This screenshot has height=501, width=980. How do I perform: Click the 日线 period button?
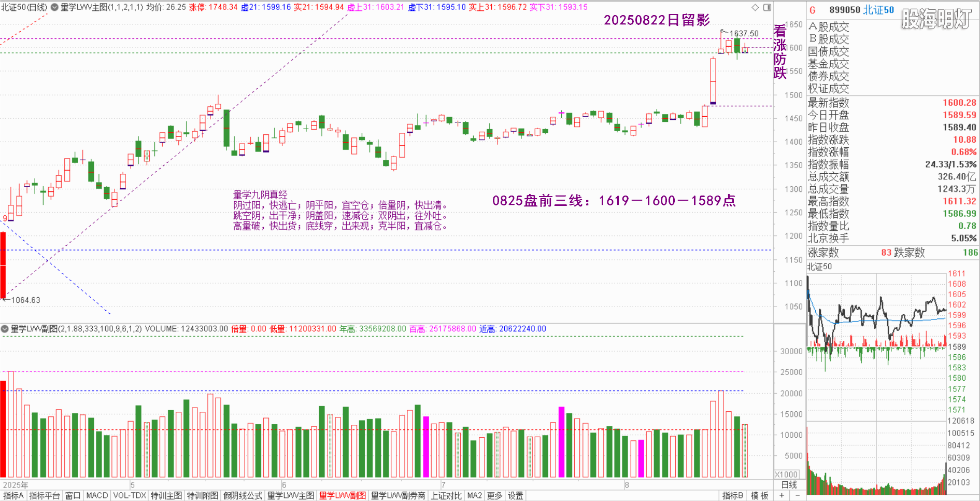tap(789, 484)
